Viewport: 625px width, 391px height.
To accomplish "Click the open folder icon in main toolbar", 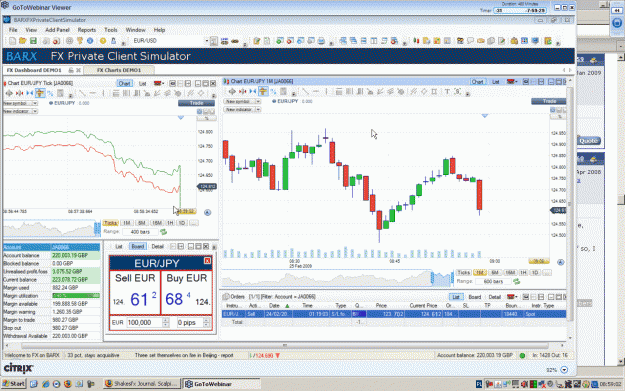I will pyautogui.click(x=23, y=41).
